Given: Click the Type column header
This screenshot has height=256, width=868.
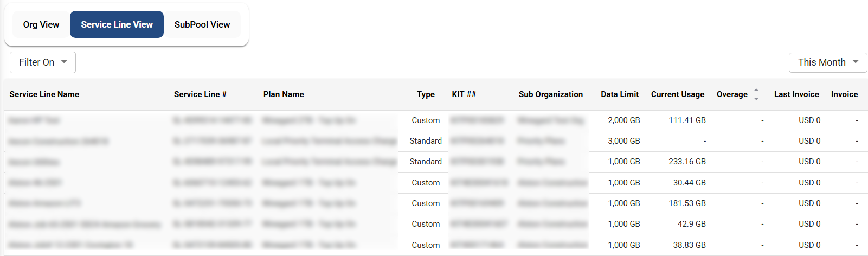Looking at the screenshot, I should tap(426, 94).
